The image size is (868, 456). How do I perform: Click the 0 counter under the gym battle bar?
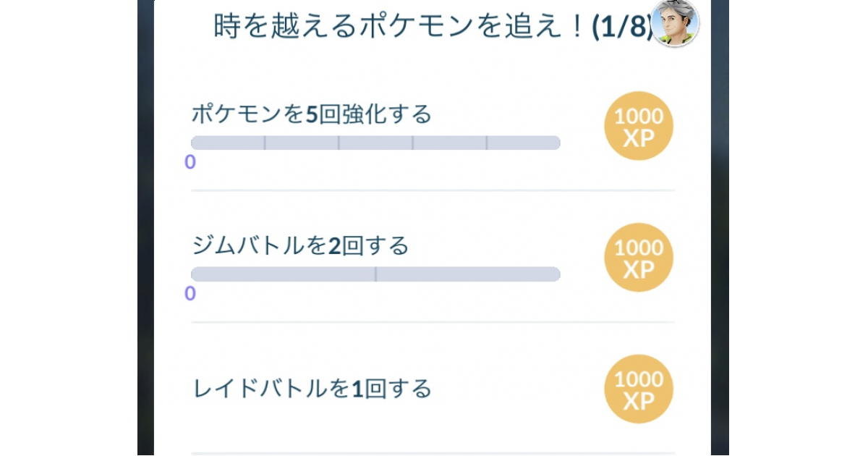[x=190, y=293]
